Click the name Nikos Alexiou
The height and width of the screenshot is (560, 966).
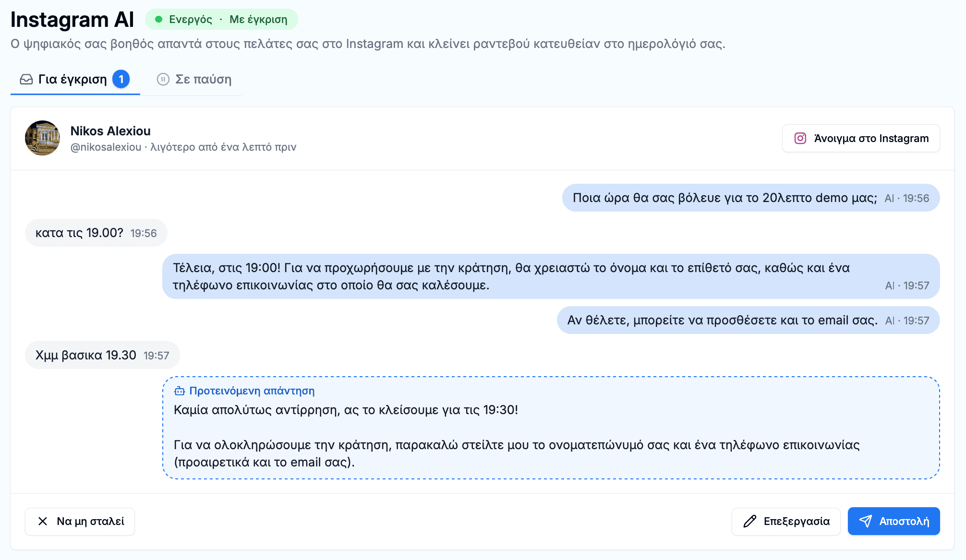pyautogui.click(x=110, y=131)
